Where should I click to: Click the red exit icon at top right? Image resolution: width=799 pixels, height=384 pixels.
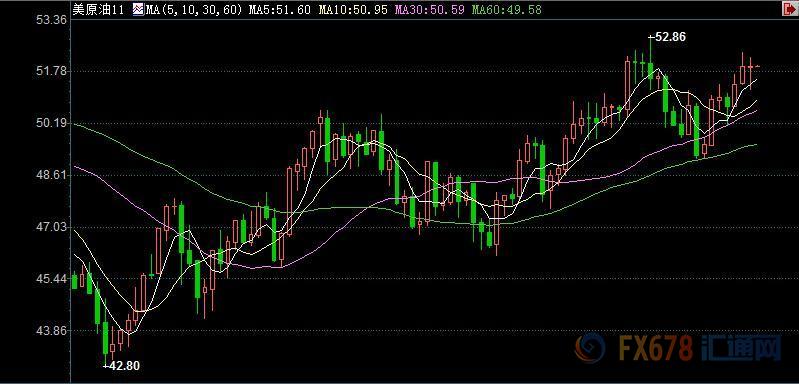pos(793,9)
